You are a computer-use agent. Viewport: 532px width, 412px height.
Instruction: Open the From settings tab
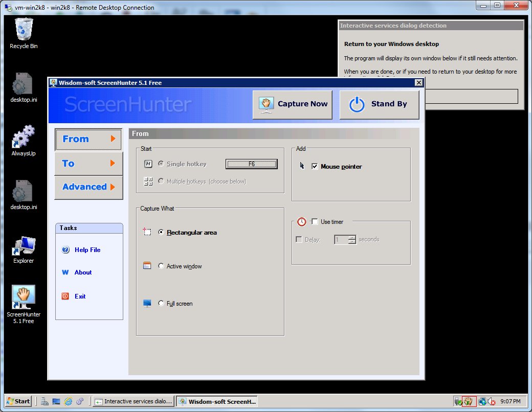tap(88, 139)
